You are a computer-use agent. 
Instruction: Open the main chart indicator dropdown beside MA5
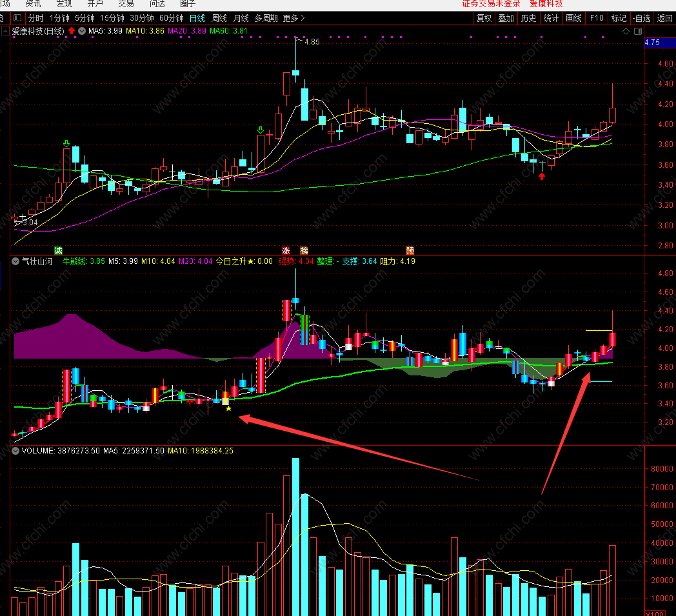pyautogui.click(x=82, y=31)
